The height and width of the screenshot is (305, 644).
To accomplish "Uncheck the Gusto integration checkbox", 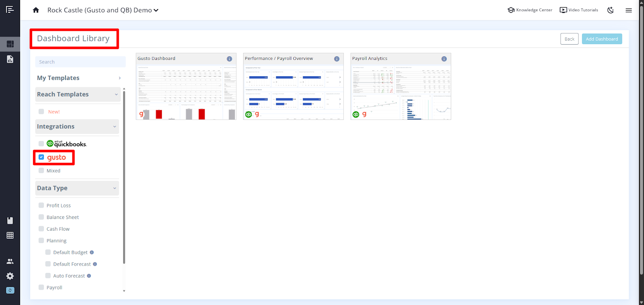I will tap(41, 157).
